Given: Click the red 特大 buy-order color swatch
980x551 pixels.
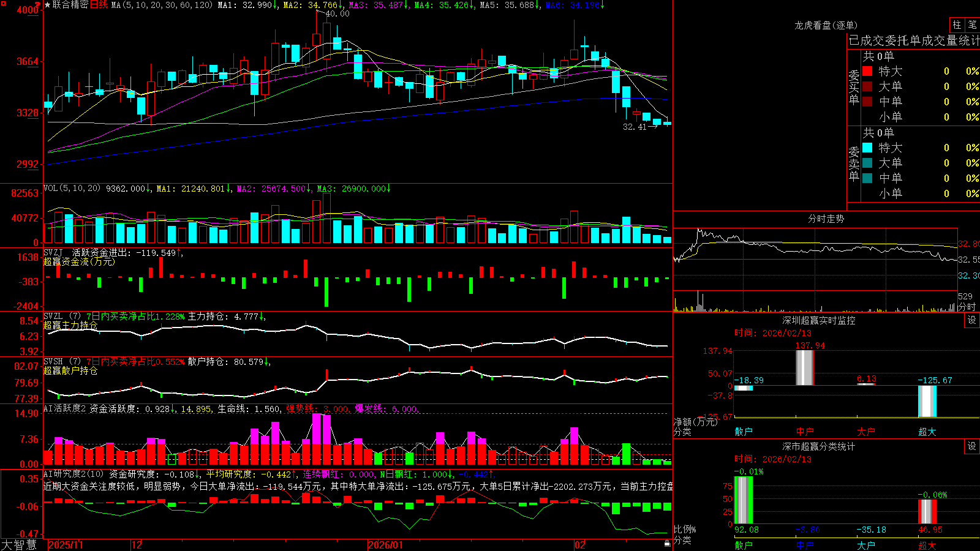Looking at the screenshot, I should 867,71.
